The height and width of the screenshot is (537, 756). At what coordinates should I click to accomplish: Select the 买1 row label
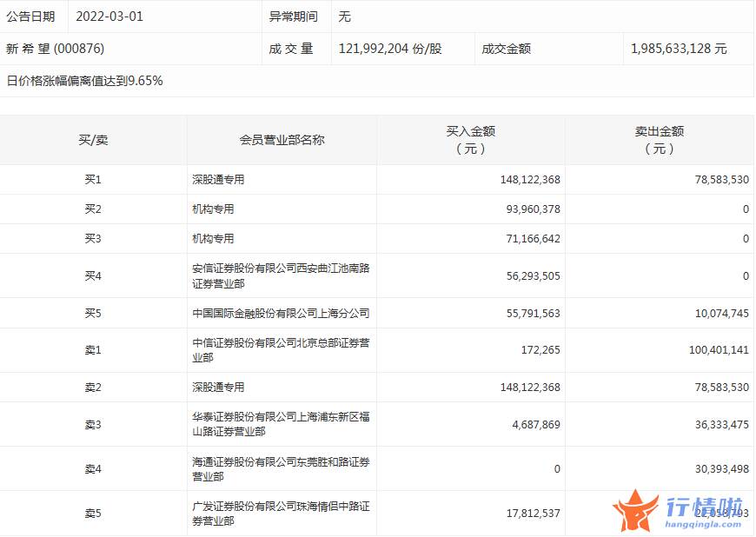click(93, 180)
